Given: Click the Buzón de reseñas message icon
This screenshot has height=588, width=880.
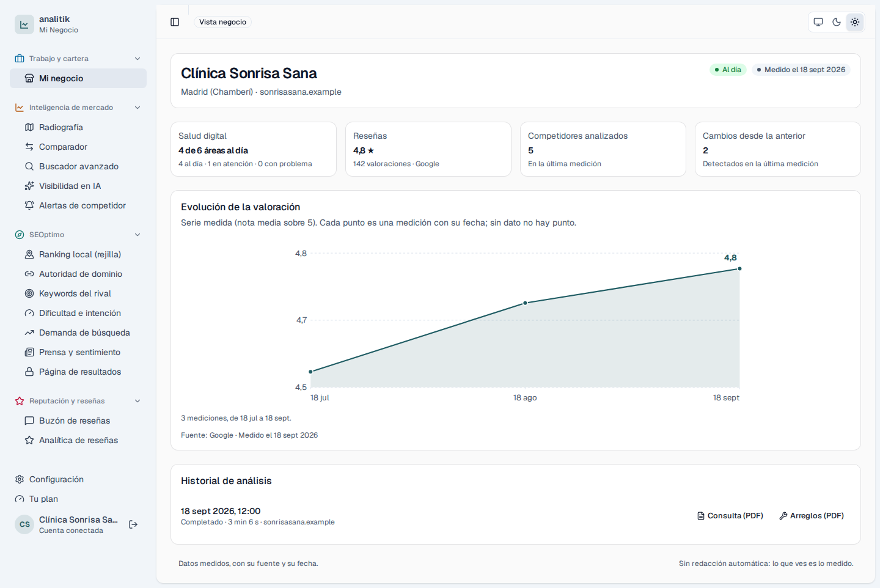Looking at the screenshot, I should 29,421.
